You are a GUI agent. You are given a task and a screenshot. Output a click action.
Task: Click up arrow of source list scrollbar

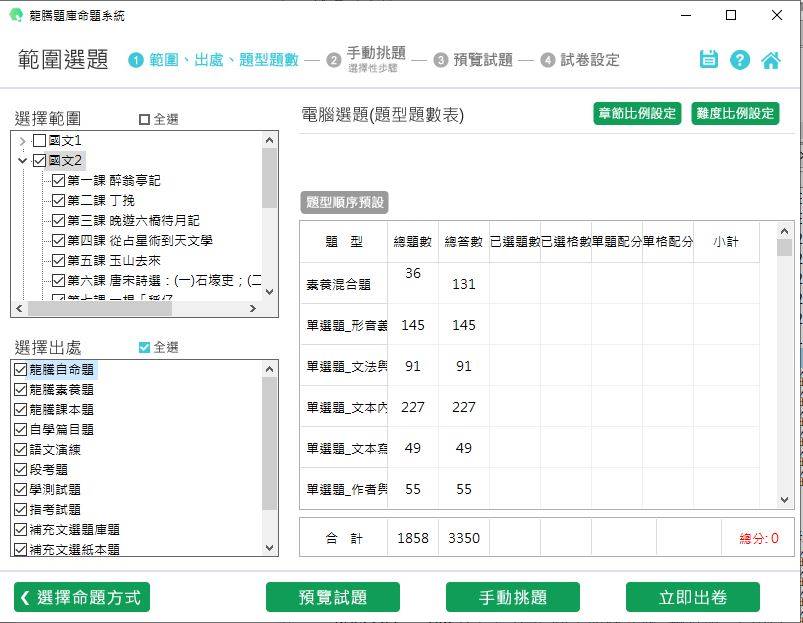269,369
